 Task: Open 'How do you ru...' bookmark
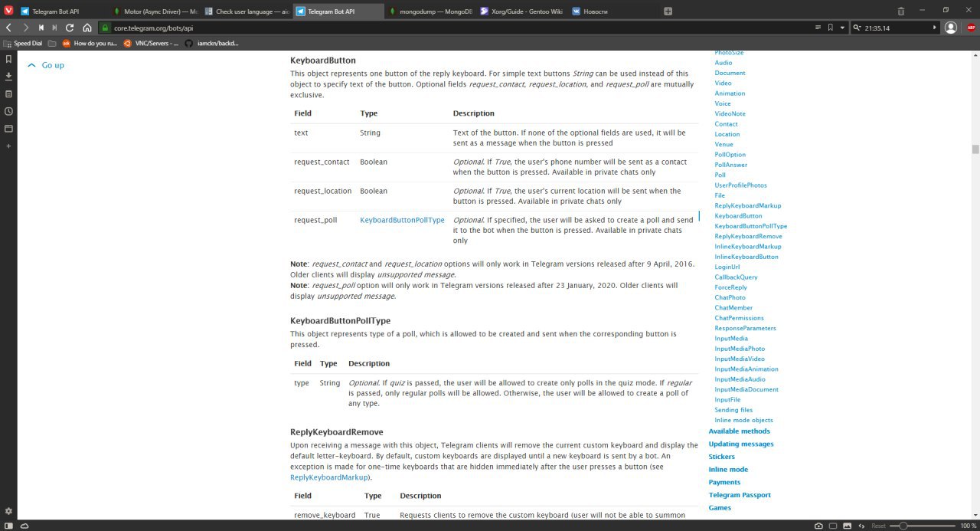point(90,44)
